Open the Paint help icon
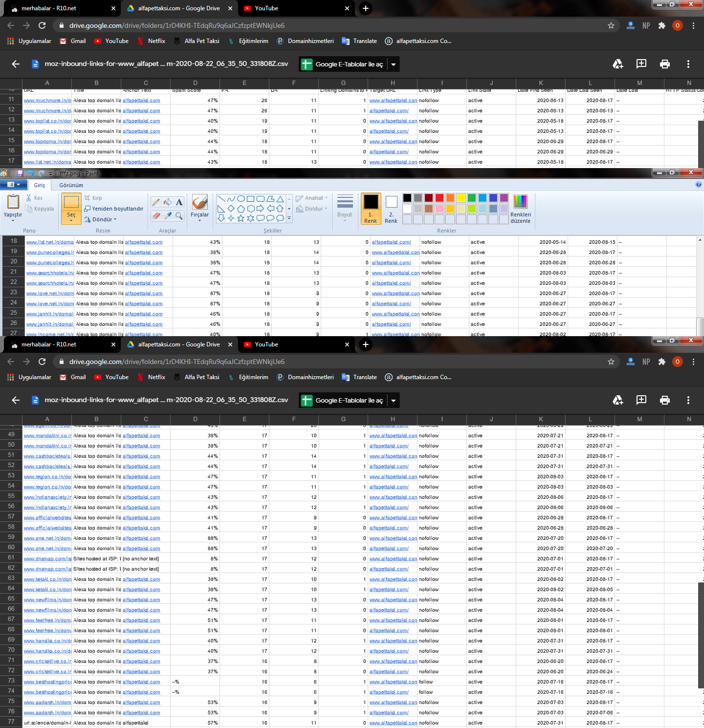 tap(698, 185)
